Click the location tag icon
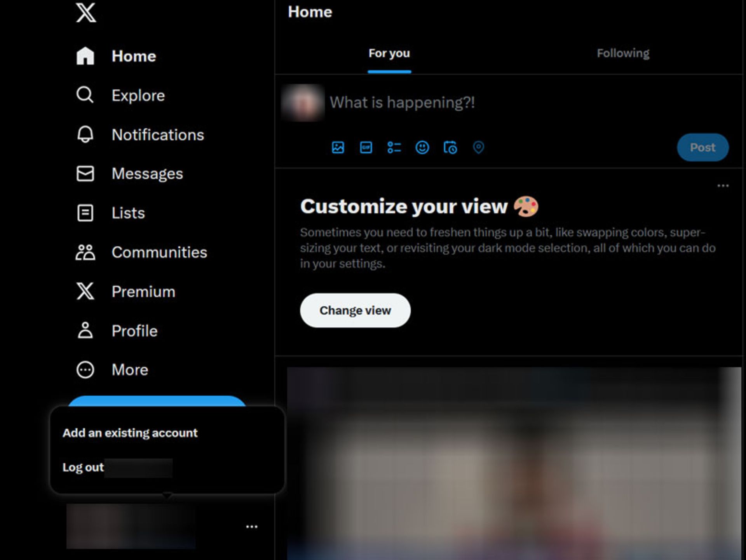 478,148
